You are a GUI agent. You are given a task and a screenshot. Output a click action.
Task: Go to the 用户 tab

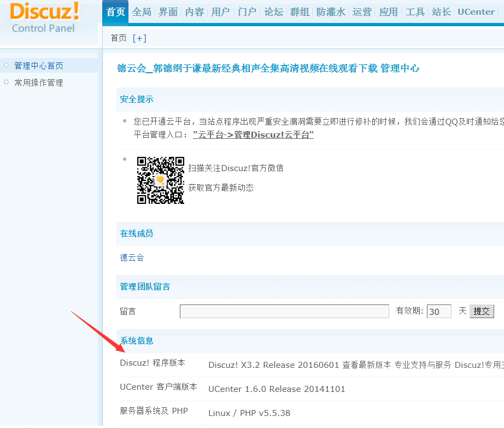click(x=220, y=12)
